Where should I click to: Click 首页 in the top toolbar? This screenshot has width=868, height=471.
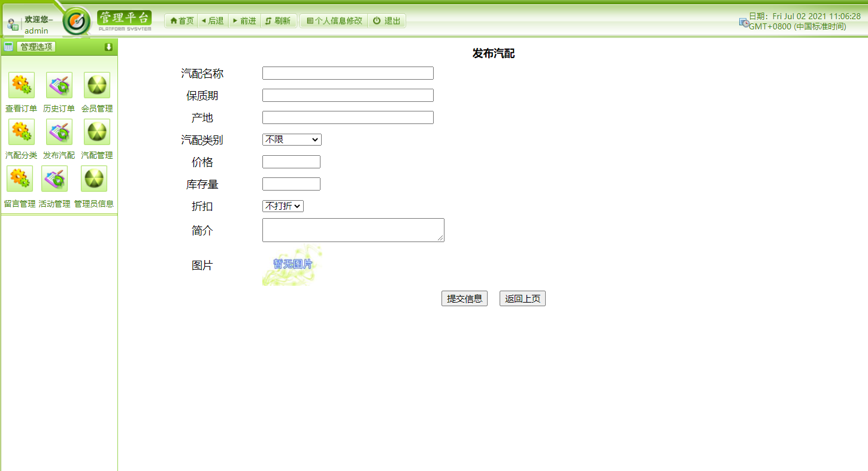coord(180,20)
